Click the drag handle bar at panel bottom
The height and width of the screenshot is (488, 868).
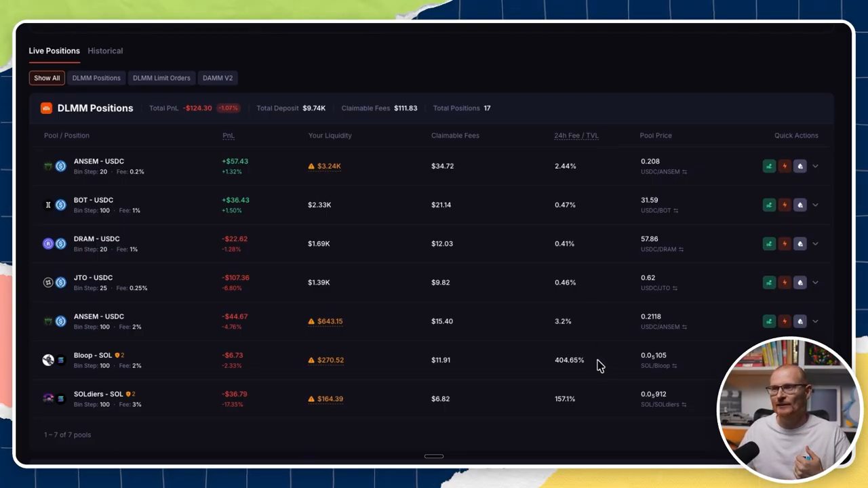(x=434, y=456)
